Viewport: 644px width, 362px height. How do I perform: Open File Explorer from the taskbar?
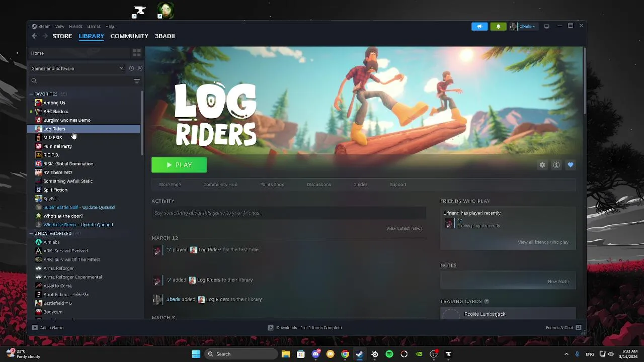[x=286, y=354]
